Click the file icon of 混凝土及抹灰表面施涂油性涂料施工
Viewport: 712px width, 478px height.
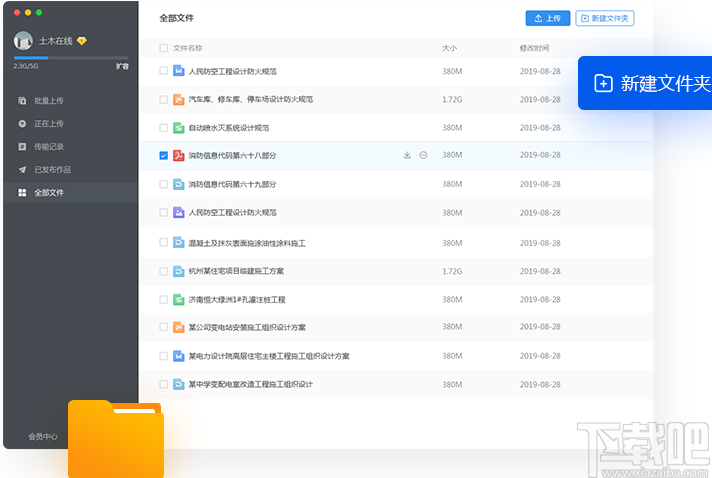point(178,242)
